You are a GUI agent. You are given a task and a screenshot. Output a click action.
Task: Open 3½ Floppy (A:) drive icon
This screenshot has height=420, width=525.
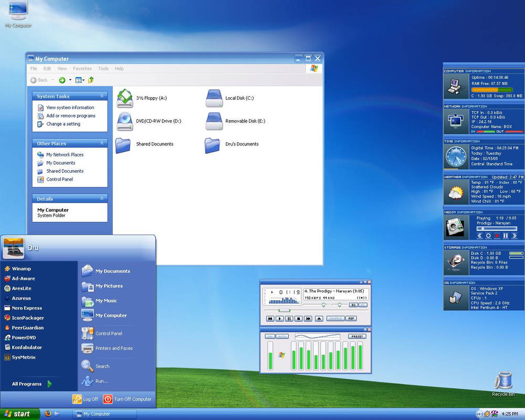click(125, 98)
